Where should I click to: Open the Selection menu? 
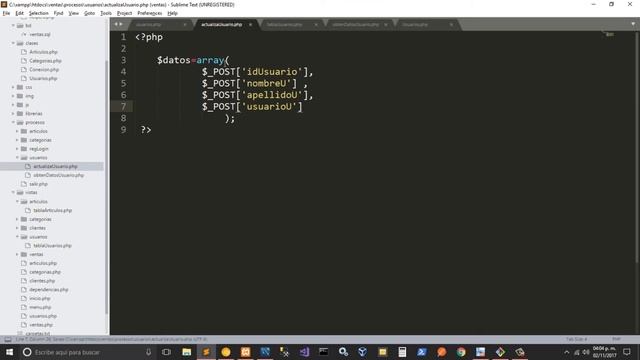(38, 13)
